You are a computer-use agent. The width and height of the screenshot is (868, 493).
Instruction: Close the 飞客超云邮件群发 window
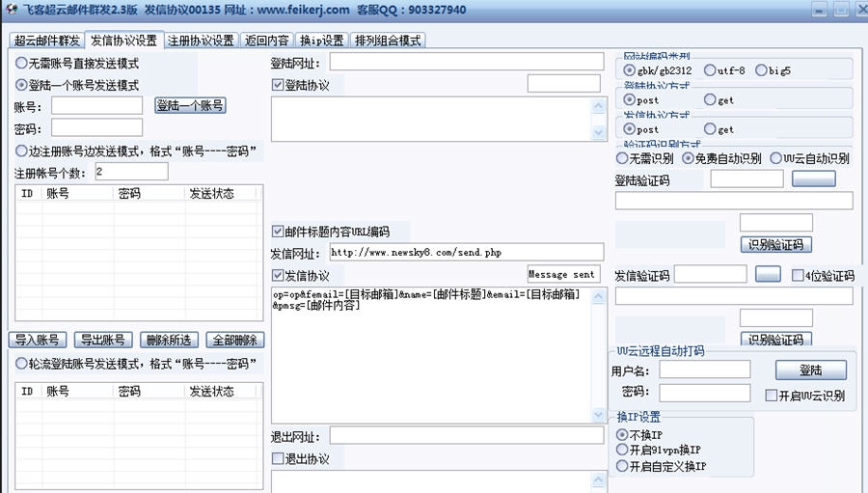click(860, 10)
